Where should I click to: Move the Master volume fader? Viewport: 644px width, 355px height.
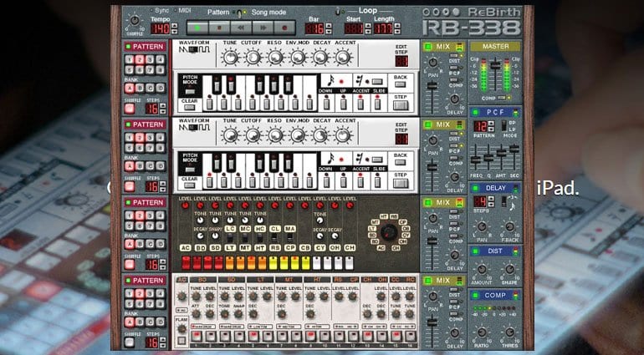point(495,65)
